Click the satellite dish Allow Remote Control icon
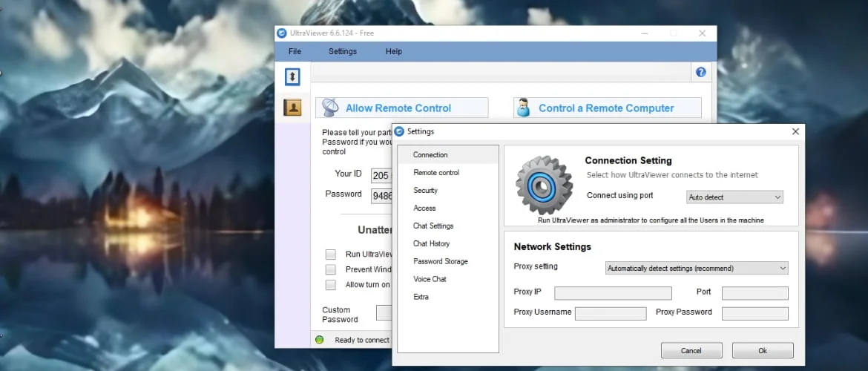The height and width of the screenshot is (371, 868). [330, 108]
